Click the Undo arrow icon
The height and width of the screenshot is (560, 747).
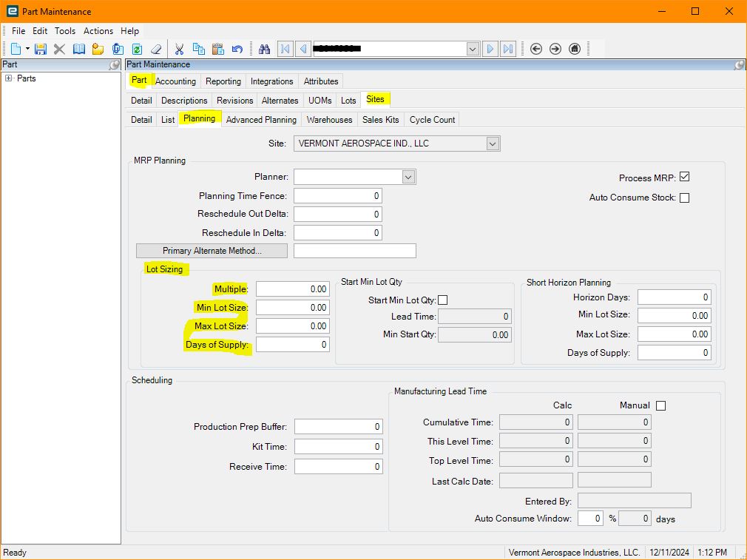[237, 49]
